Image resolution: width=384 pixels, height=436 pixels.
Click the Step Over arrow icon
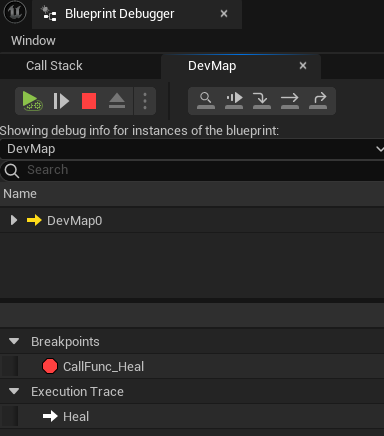tap(290, 101)
